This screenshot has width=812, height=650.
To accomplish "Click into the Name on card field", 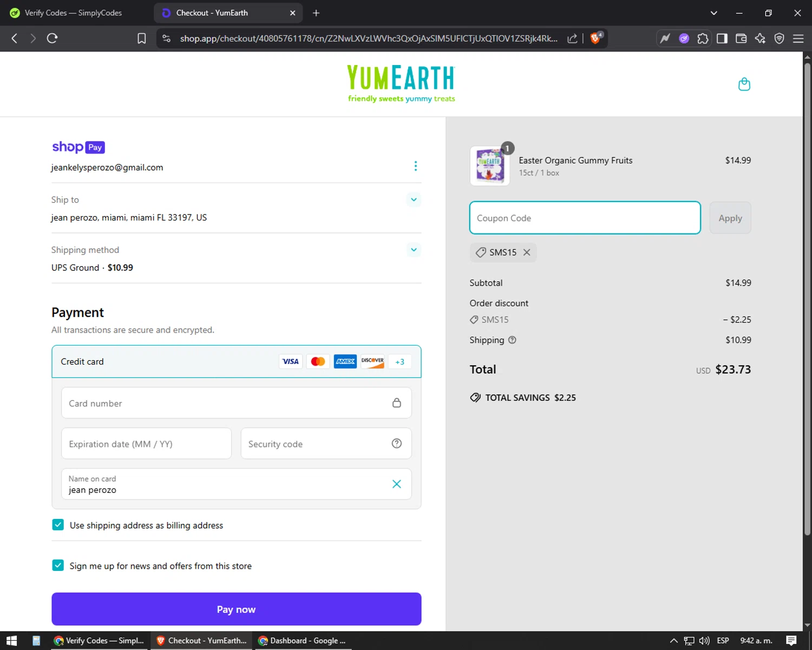I will tap(236, 484).
